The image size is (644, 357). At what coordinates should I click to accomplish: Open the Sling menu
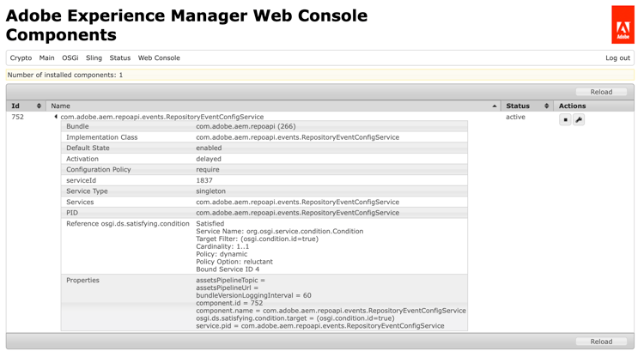pyautogui.click(x=94, y=57)
